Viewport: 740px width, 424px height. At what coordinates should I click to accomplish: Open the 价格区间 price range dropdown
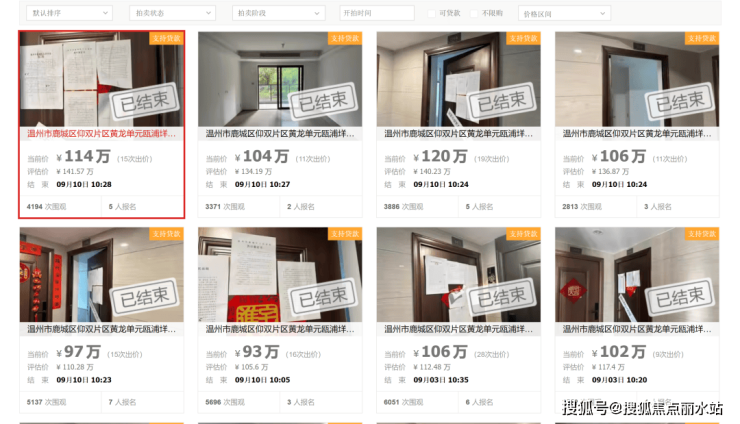pyautogui.click(x=564, y=13)
